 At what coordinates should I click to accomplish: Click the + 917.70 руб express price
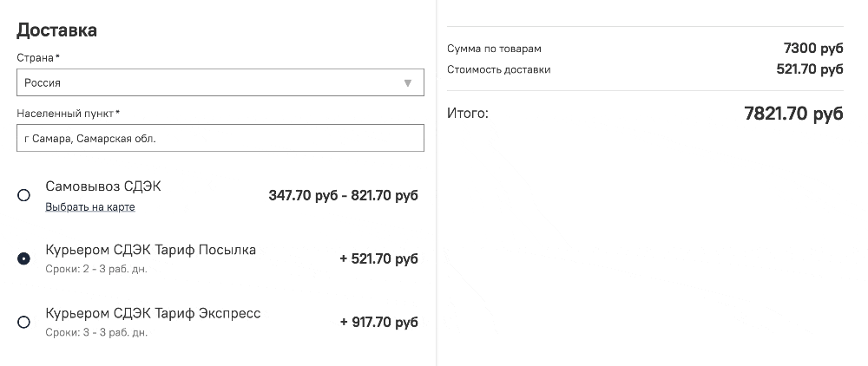point(378,323)
